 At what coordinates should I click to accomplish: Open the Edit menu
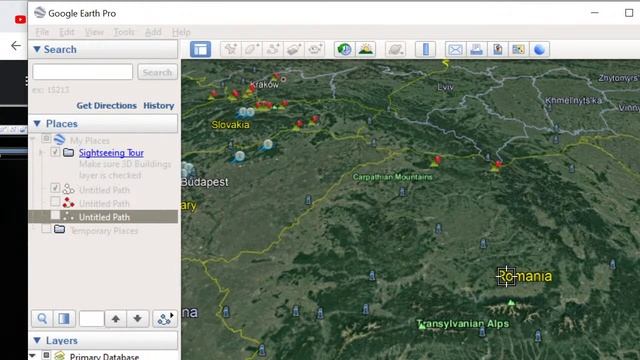pyautogui.click(x=67, y=32)
